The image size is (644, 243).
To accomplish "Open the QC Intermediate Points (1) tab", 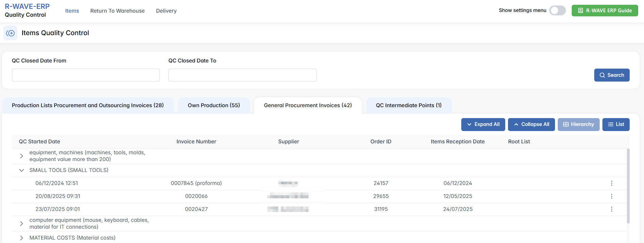I will (x=408, y=105).
